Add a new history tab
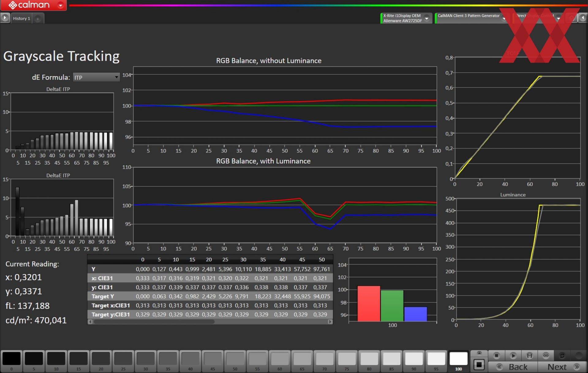 [x=38, y=19]
